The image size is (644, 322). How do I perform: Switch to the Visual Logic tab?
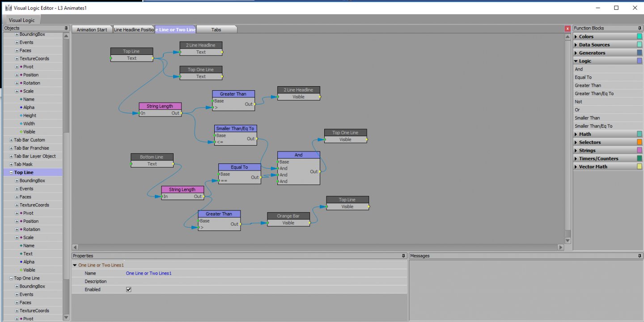coord(21,20)
